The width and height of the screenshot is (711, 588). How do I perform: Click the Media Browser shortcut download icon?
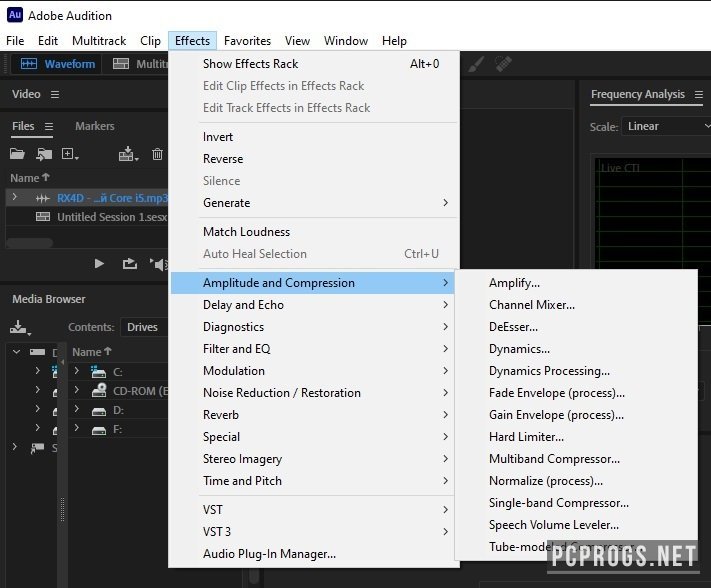(x=19, y=327)
